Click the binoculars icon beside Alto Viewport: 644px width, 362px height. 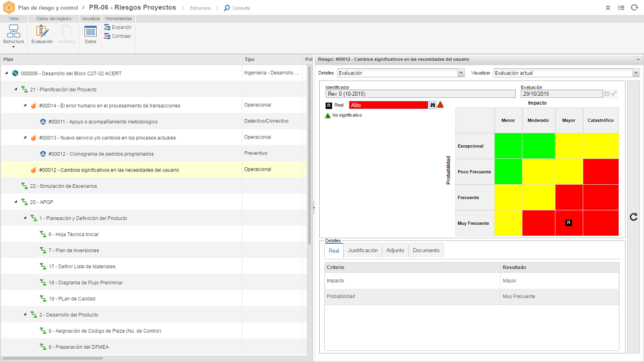click(432, 105)
